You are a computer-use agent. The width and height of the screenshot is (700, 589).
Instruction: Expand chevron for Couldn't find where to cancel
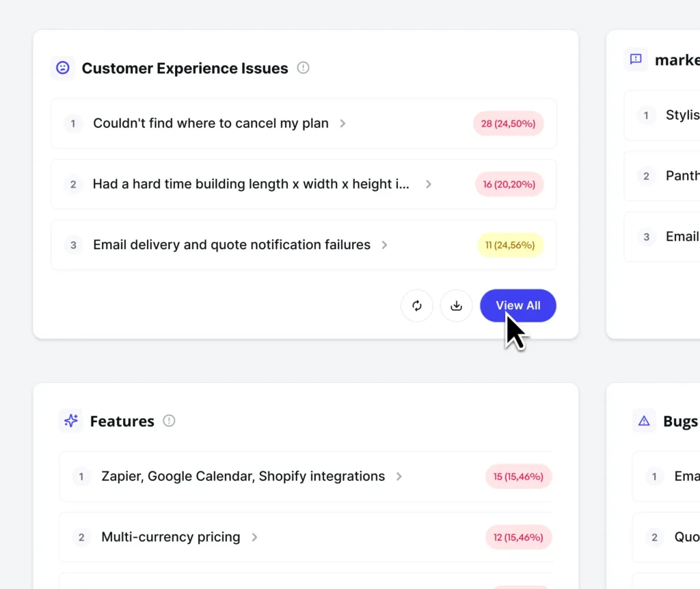click(342, 123)
